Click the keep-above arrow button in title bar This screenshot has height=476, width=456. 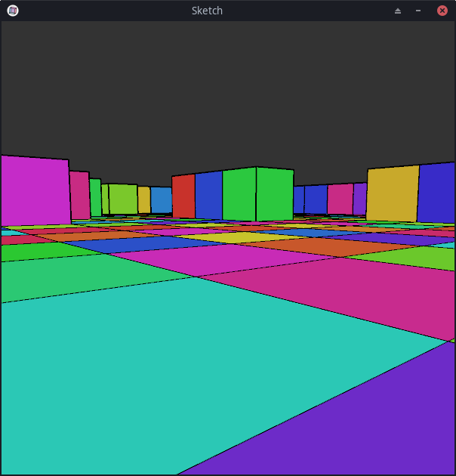click(398, 11)
